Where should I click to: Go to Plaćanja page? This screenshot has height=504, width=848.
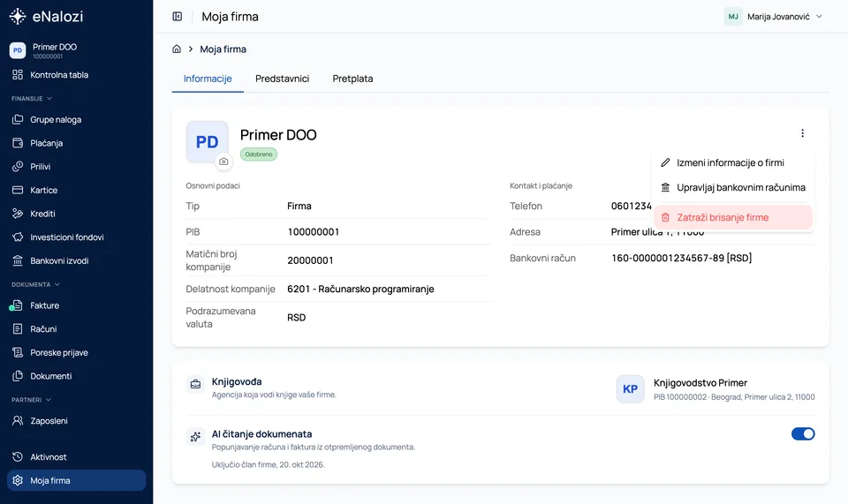click(76, 143)
